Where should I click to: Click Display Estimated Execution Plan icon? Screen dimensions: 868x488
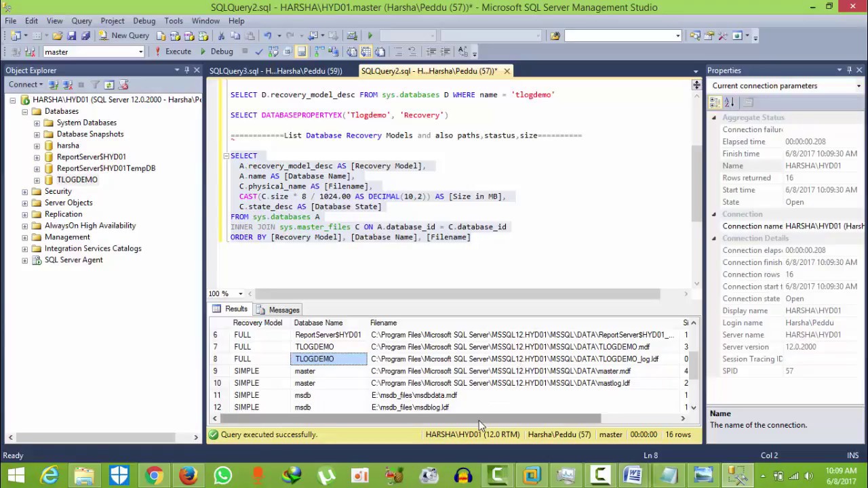(x=273, y=52)
